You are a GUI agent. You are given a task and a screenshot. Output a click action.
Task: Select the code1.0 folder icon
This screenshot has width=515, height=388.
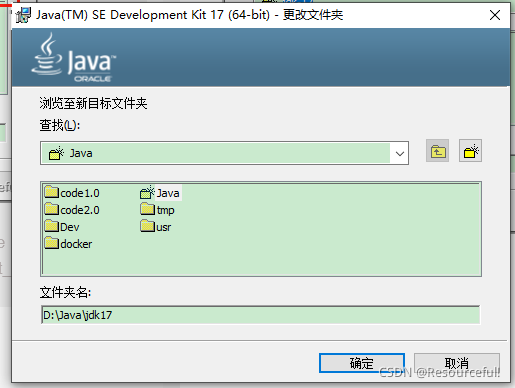click(x=51, y=192)
